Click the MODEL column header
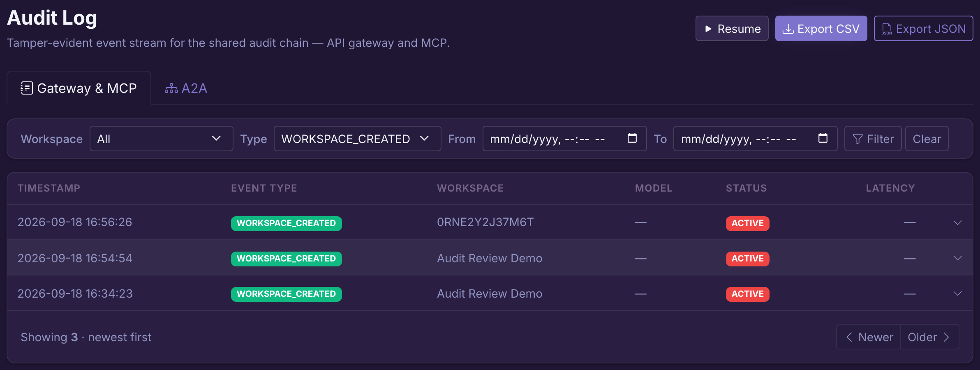This screenshot has height=370, width=980. (x=654, y=188)
